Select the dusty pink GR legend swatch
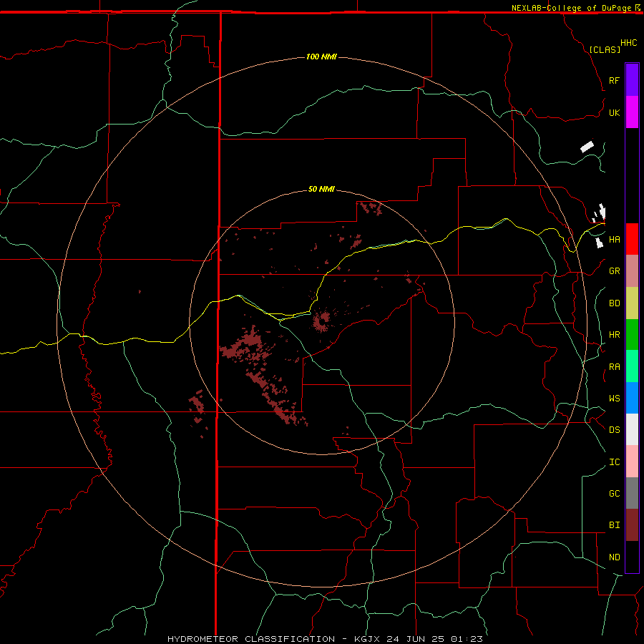644x644 pixels. 632,271
